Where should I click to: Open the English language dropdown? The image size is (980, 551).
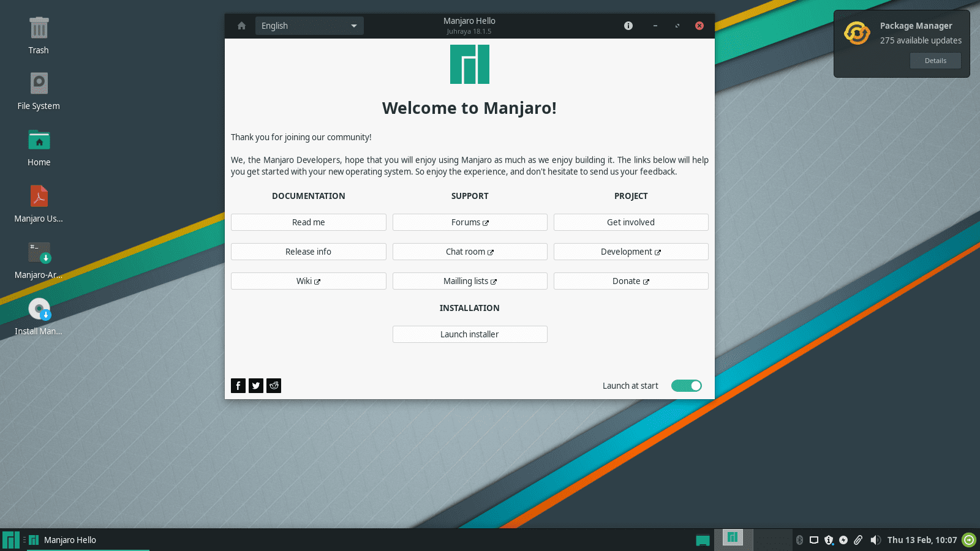pos(309,26)
